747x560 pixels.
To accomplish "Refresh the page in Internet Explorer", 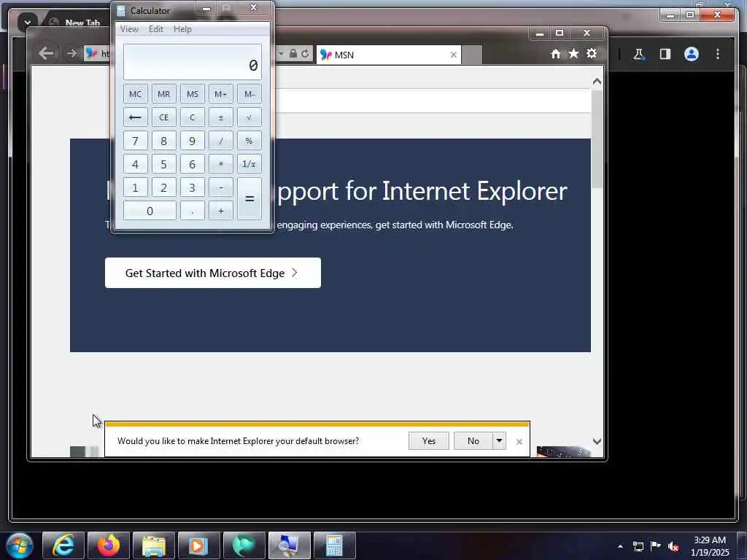I will 305,53.
